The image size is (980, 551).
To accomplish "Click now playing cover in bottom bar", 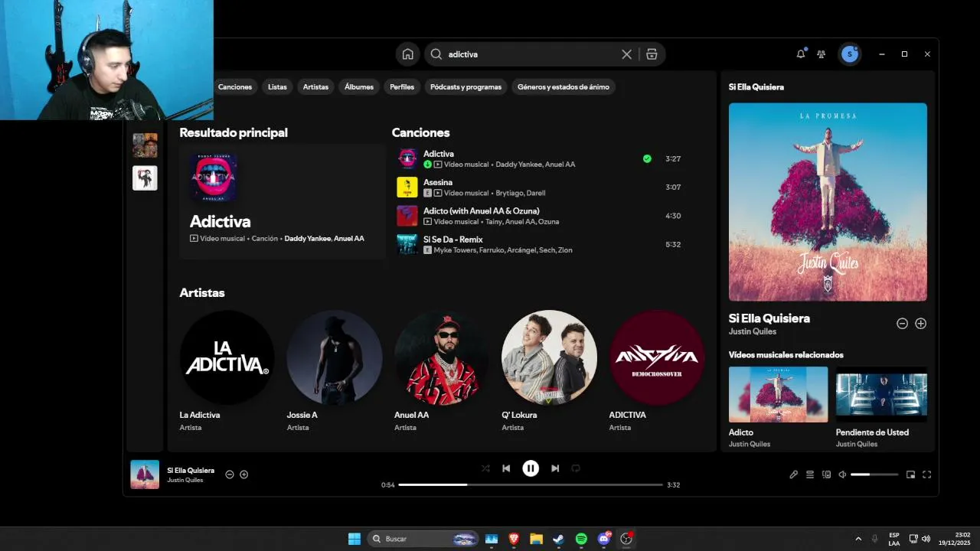I will click(145, 474).
